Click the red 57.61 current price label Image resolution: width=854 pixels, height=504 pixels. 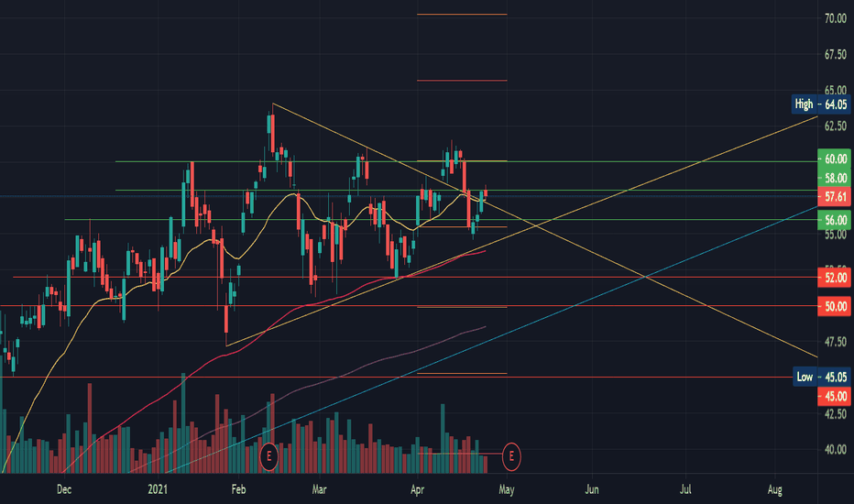click(835, 196)
